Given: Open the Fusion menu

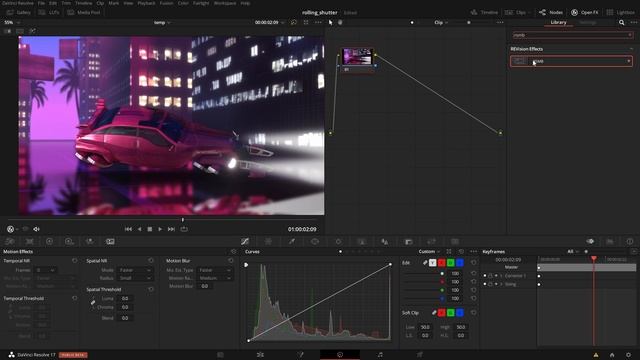Looking at the screenshot, I should (166, 3).
